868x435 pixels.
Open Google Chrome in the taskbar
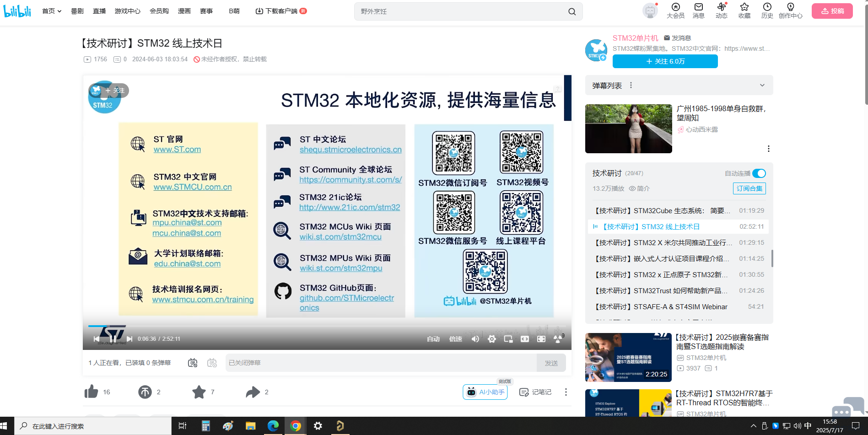pos(296,426)
